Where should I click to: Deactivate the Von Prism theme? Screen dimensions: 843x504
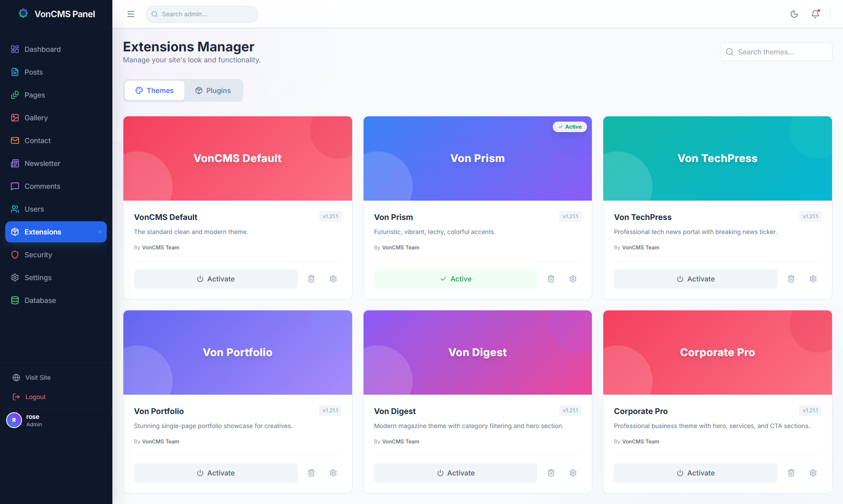tap(455, 278)
